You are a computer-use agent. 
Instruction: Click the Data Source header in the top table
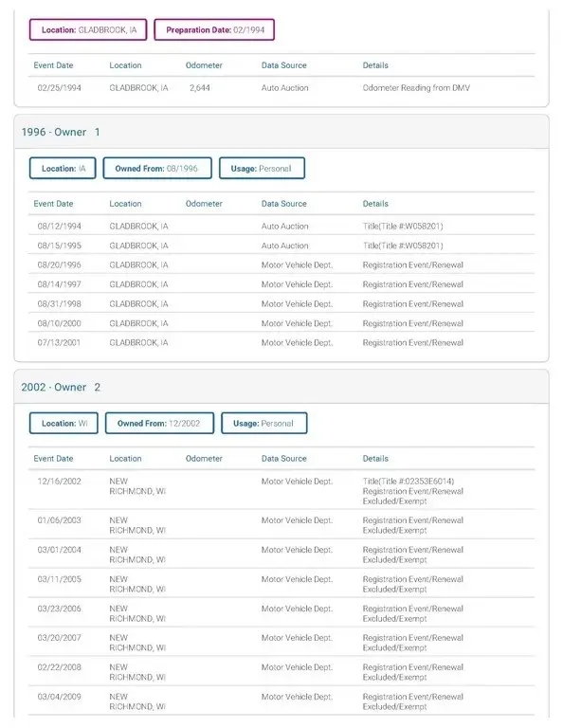(x=284, y=65)
